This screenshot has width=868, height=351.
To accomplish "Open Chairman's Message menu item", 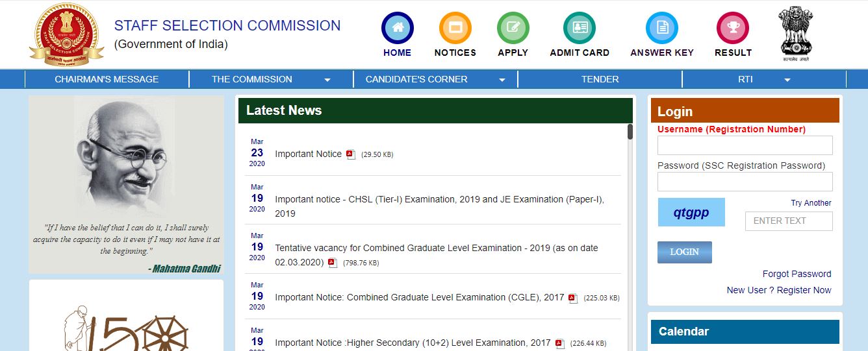I will 107,79.
